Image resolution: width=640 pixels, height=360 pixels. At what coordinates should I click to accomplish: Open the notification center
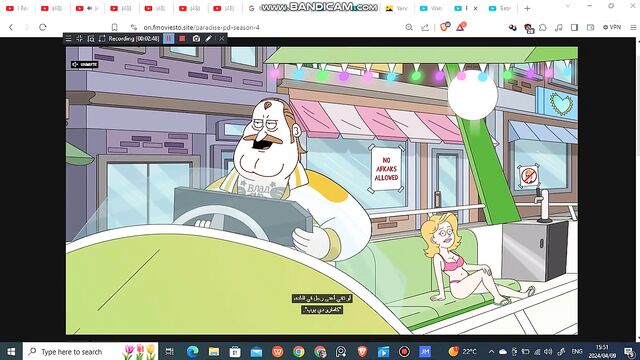click(629, 351)
